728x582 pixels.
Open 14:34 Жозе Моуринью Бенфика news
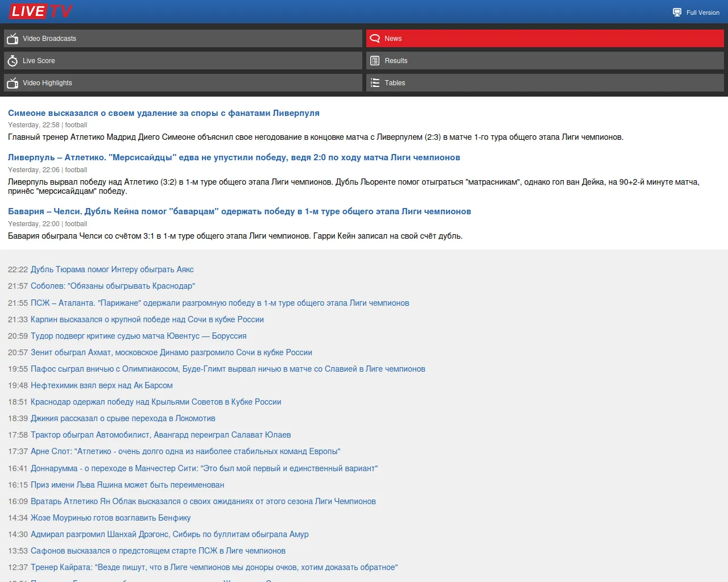pyautogui.click(x=111, y=518)
